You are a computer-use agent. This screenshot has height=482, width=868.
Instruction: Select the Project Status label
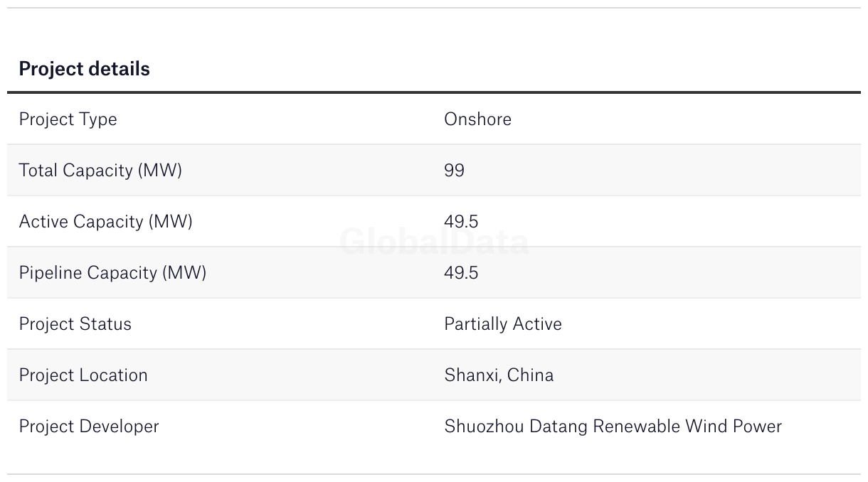tap(75, 324)
